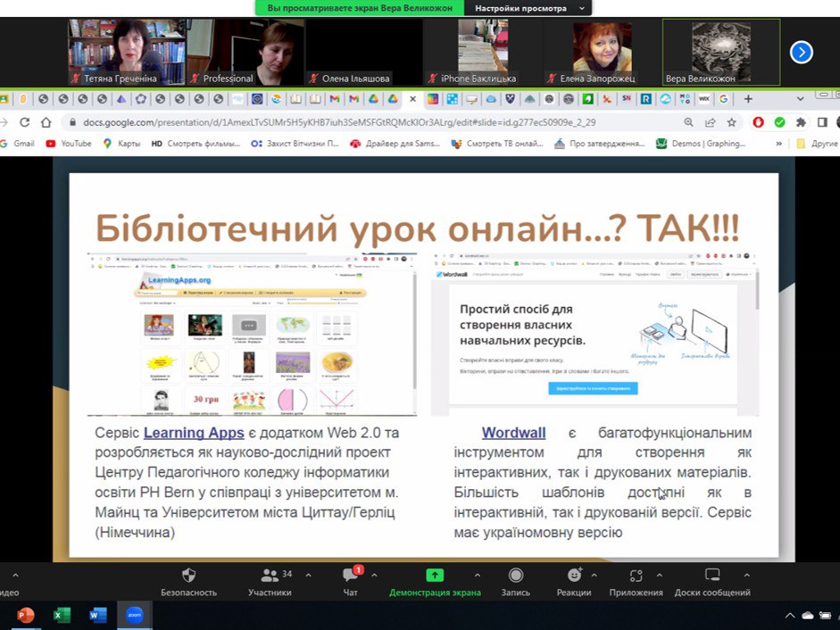Start recording with the Запись button
Viewport: 840px width, 630px height.
[515, 576]
